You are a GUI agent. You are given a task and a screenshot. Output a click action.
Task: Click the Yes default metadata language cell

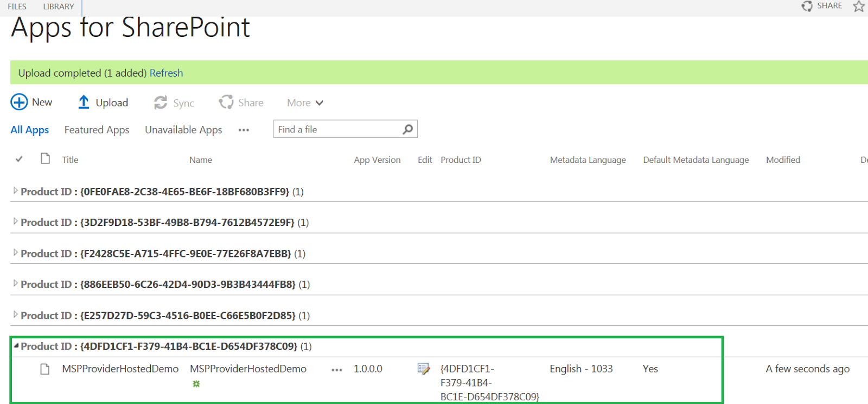650,369
